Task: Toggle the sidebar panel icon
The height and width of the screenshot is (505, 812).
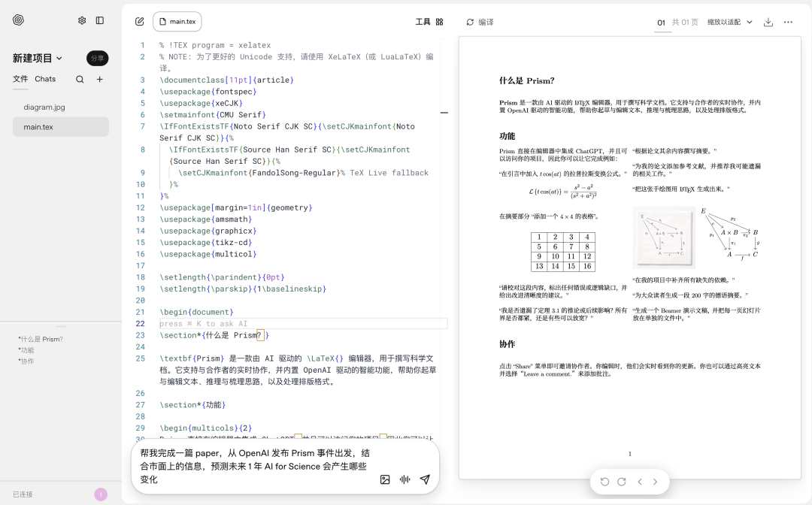Action: pos(100,20)
